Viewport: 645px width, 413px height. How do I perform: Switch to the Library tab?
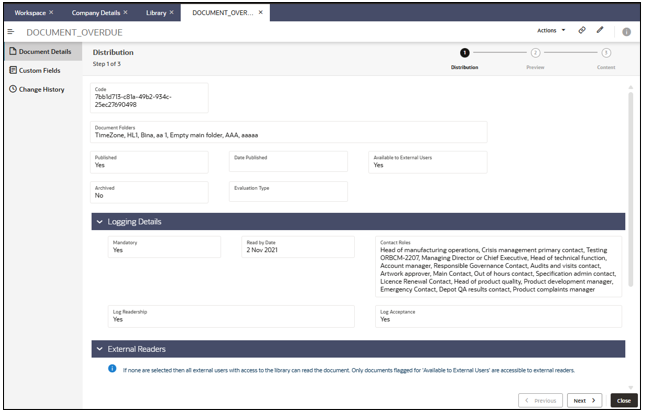point(156,13)
